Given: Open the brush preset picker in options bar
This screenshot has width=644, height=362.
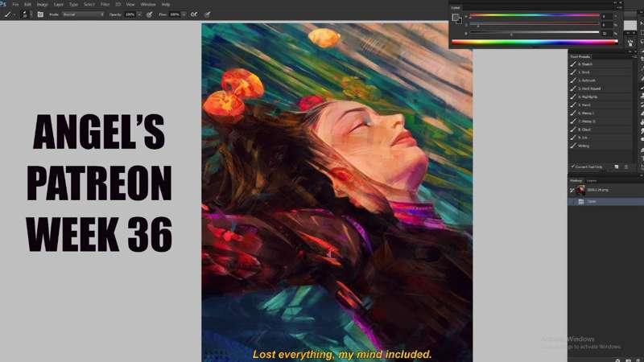Looking at the screenshot, I should click(24, 14).
